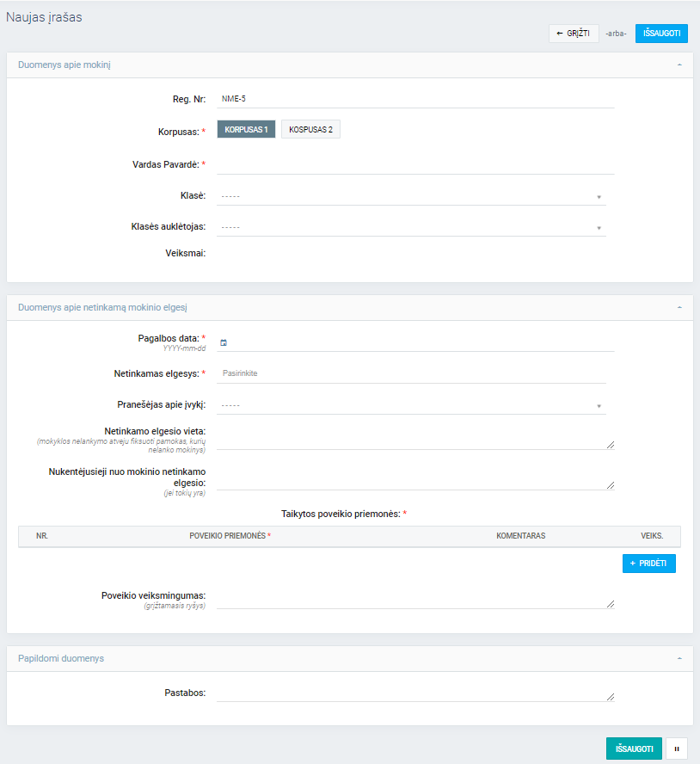The height and width of the screenshot is (764, 700).
Task: Open the Klasė dropdown
Action: 411,196
